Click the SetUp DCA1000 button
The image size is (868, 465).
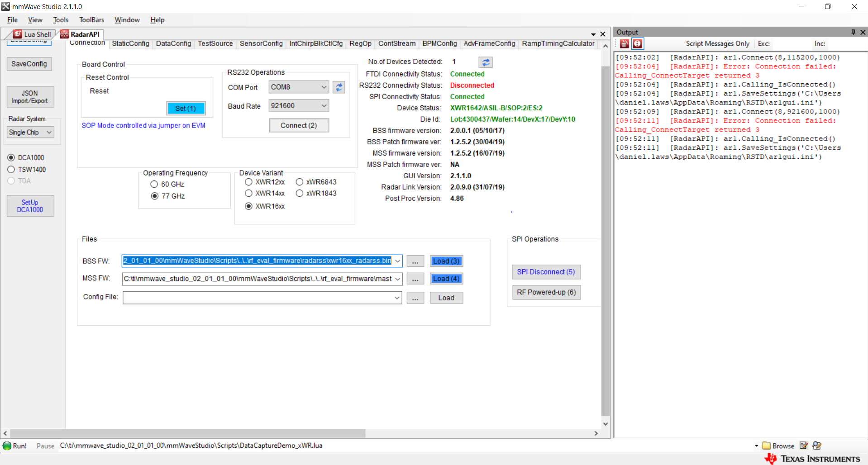[30, 206]
